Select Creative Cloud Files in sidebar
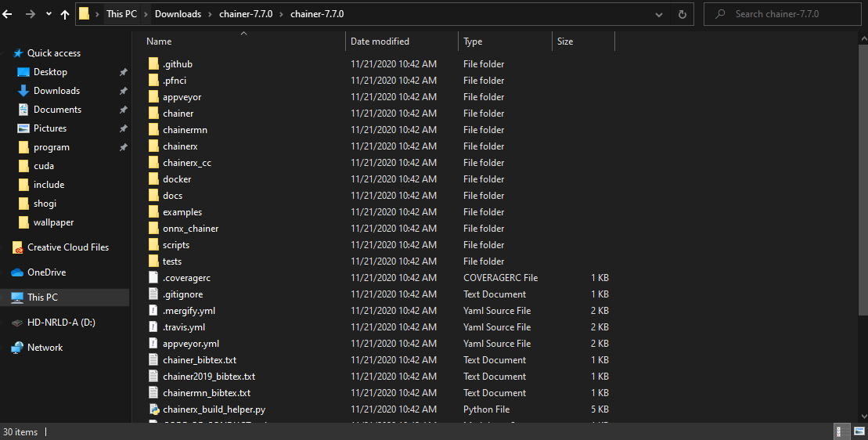 pyautogui.click(x=67, y=247)
